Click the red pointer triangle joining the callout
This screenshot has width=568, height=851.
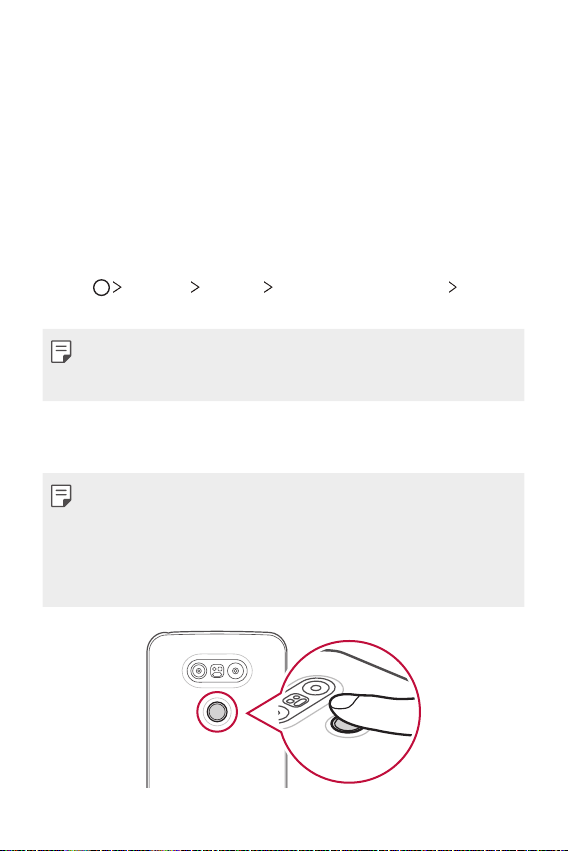pyautogui.click(x=263, y=713)
